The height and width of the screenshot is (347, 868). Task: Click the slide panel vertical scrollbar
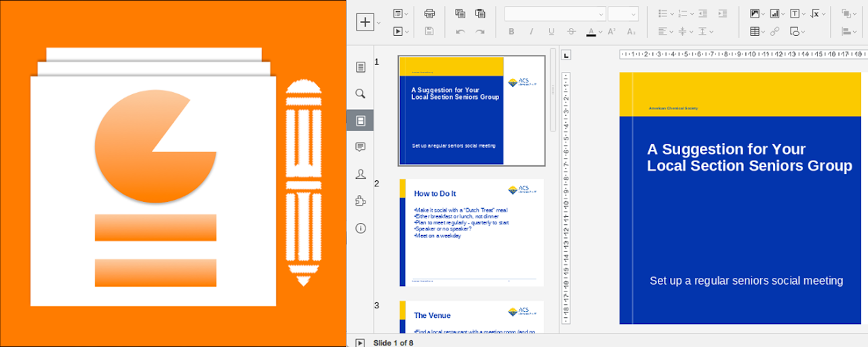[553, 90]
